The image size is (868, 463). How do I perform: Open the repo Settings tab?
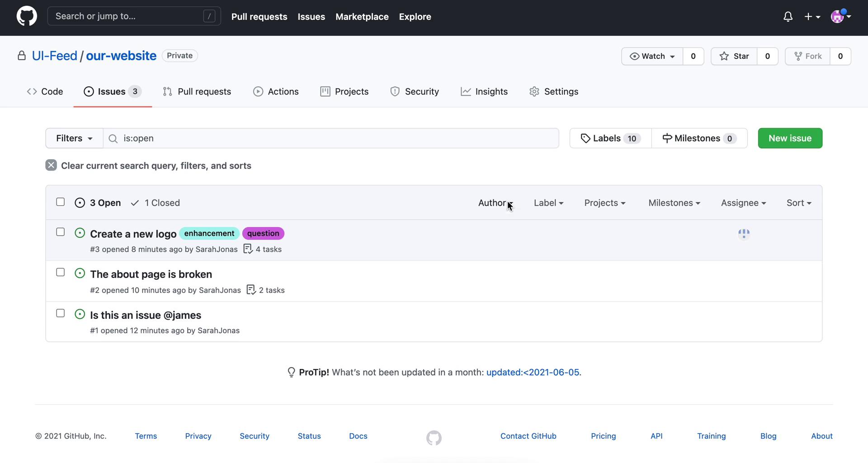pyautogui.click(x=554, y=91)
